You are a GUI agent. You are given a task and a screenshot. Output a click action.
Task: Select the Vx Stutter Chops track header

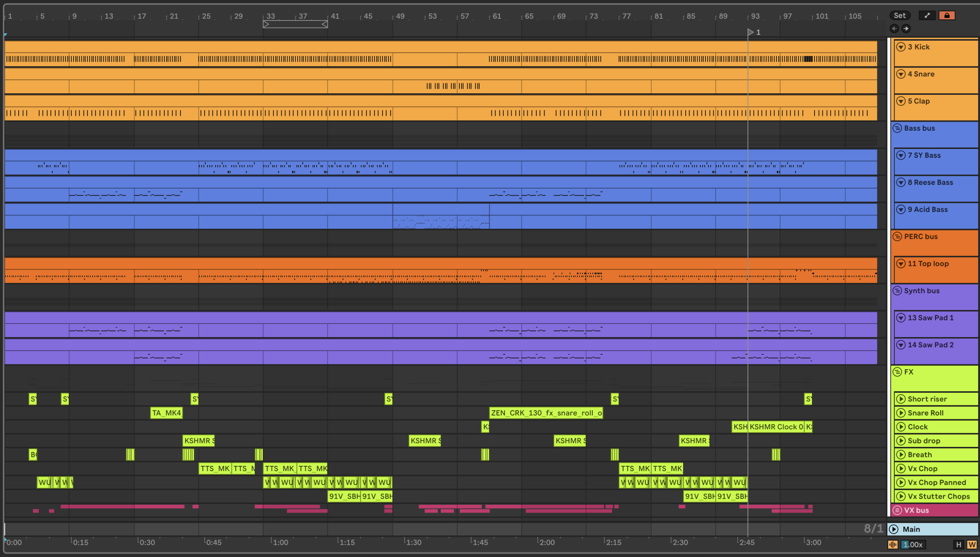click(x=938, y=496)
